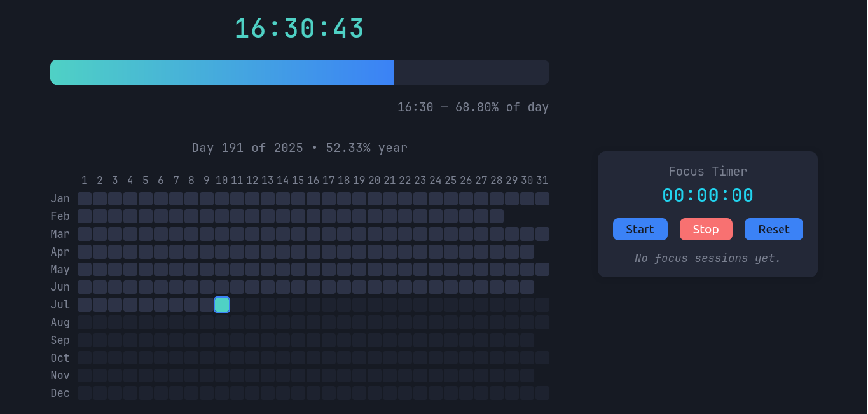
Task: Reset the focus timer
Action: click(773, 229)
